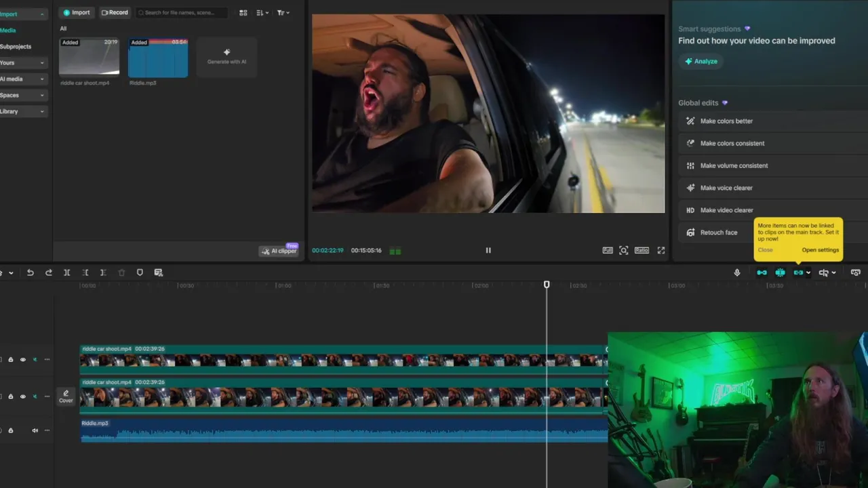This screenshot has height=488, width=868.
Task: Mute the top video track's audio
Action: click(x=35, y=360)
